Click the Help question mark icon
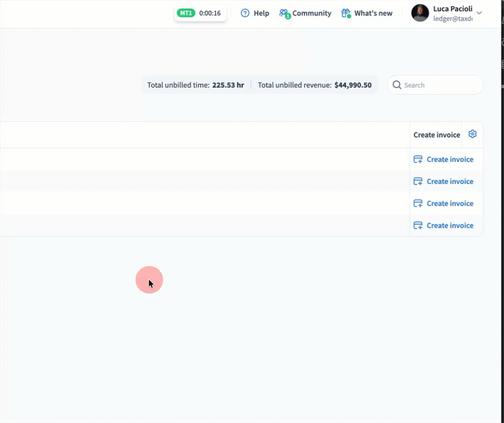Screen dimensions: 504x423 tap(245, 13)
